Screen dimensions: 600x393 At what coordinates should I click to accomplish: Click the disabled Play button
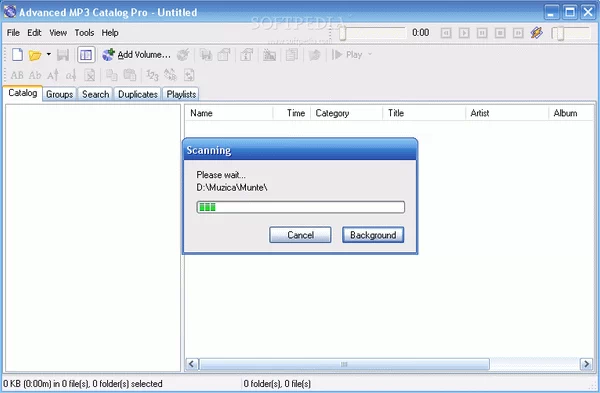coord(347,55)
